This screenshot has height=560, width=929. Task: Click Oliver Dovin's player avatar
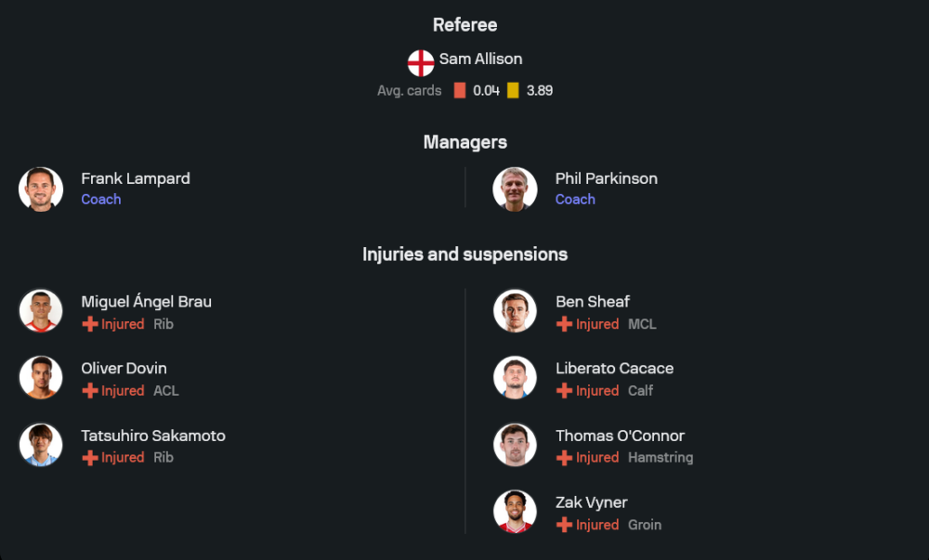pos(41,378)
